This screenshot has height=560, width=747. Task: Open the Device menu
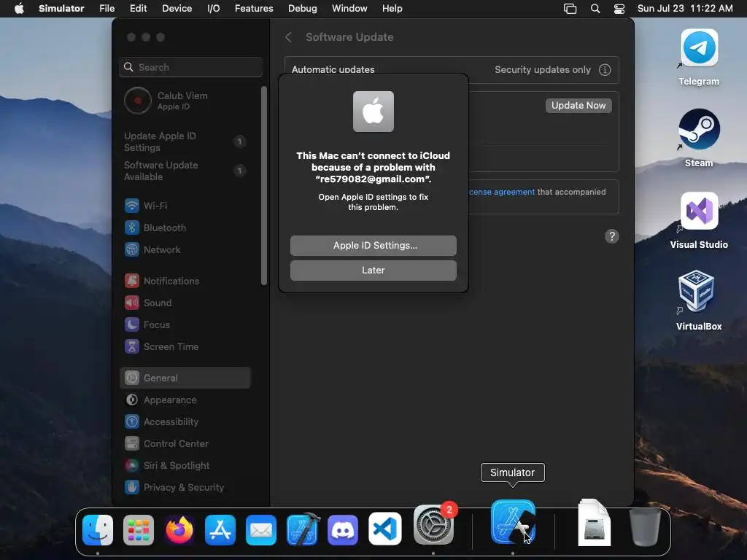pos(177,9)
